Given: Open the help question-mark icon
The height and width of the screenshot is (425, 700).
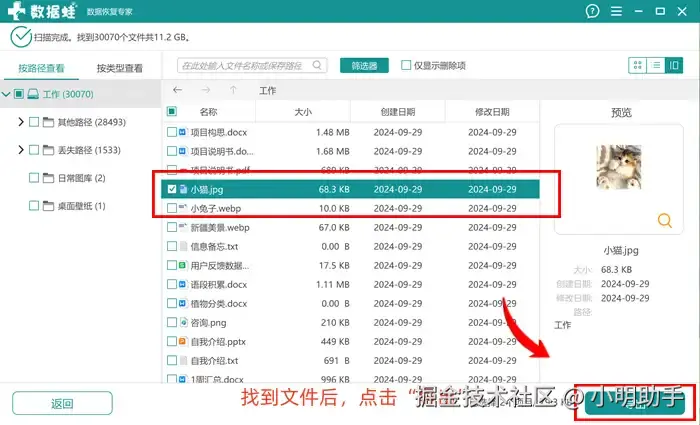Looking at the screenshot, I should pos(592,11).
